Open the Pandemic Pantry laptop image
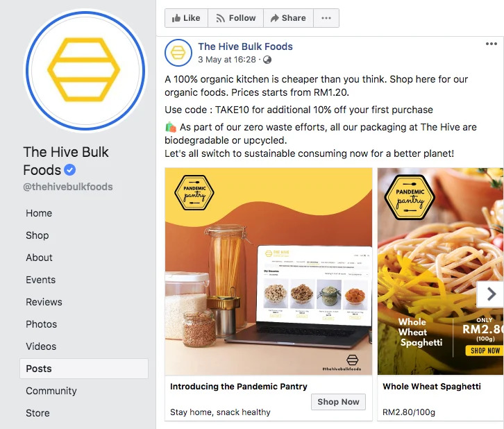Screen dimensions: 504x429 269,271
